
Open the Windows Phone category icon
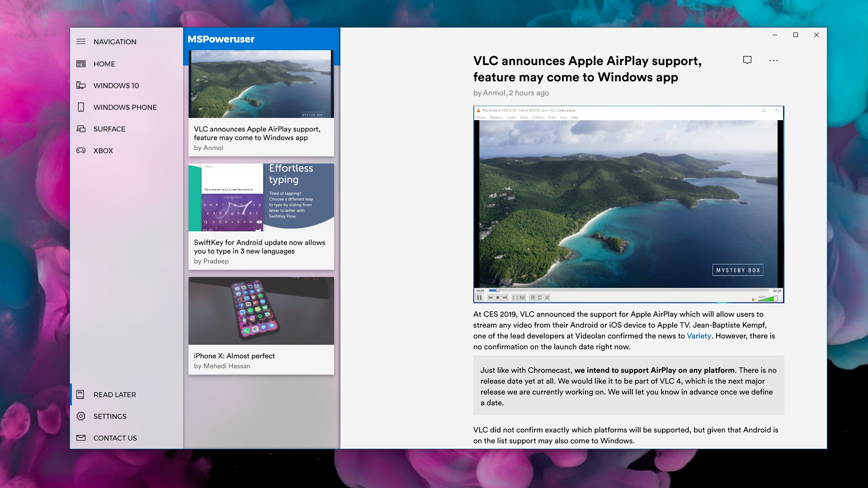tap(81, 107)
